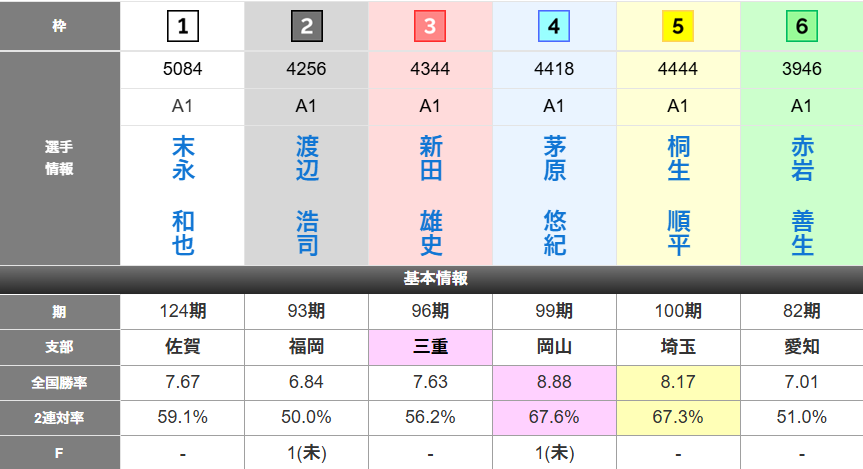The height and width of the screenshot is (469, 863).
Task: Click the 選手情報 row header
Action: tap(60, 158)
